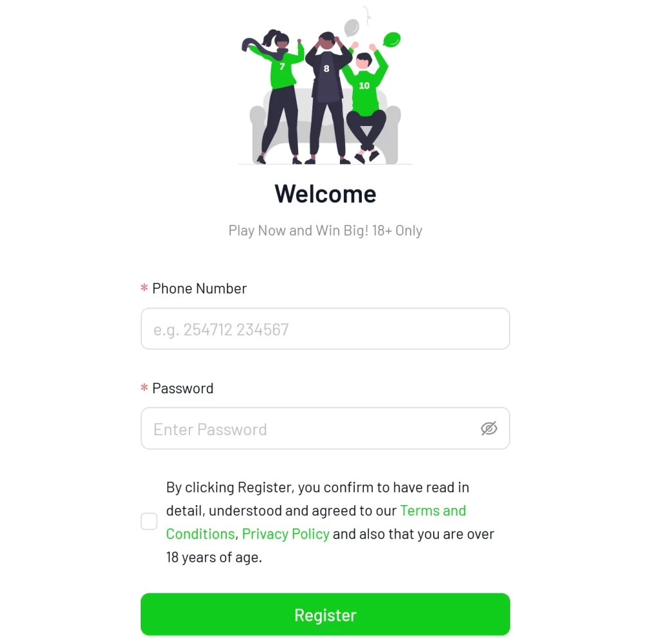Toggle password visibility with the eye icon

point(489,428)
